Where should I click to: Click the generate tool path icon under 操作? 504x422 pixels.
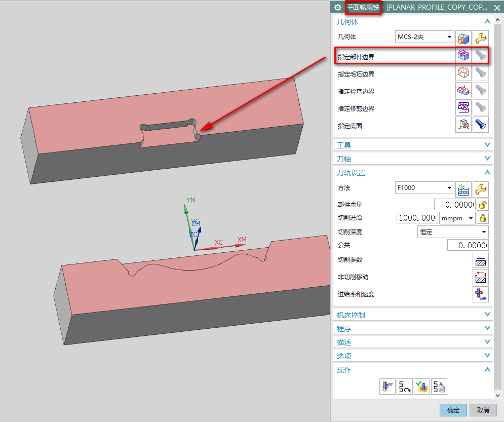coord(387,387)
